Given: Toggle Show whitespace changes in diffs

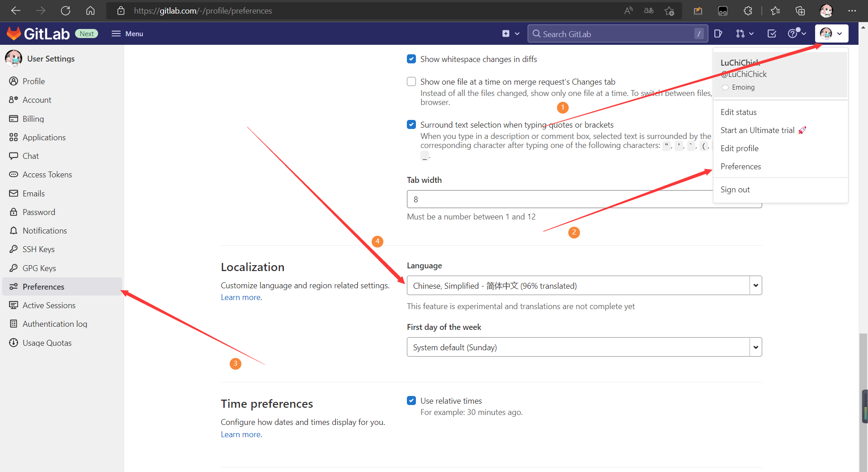Looking at the screenshot, I should point(411,59).
